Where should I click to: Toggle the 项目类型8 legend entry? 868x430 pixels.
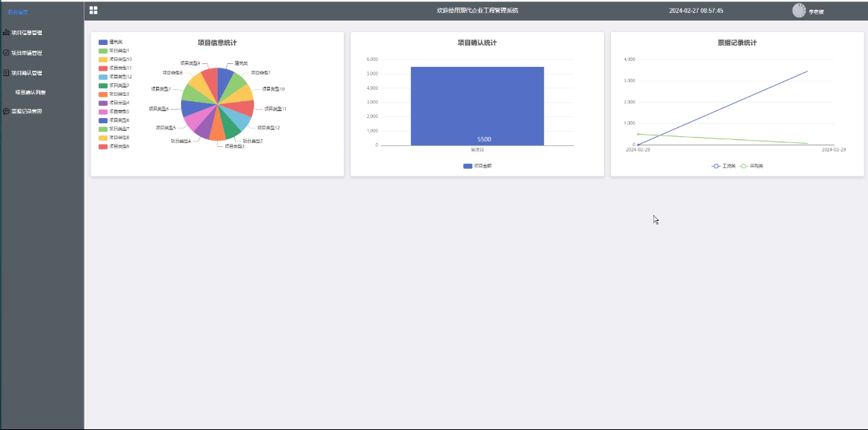(x=114, y=138)
